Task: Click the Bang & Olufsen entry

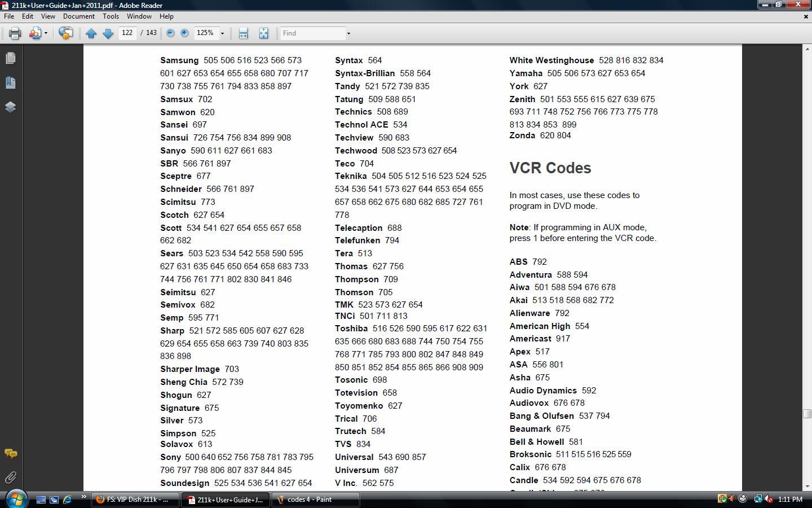Action: 541,416
